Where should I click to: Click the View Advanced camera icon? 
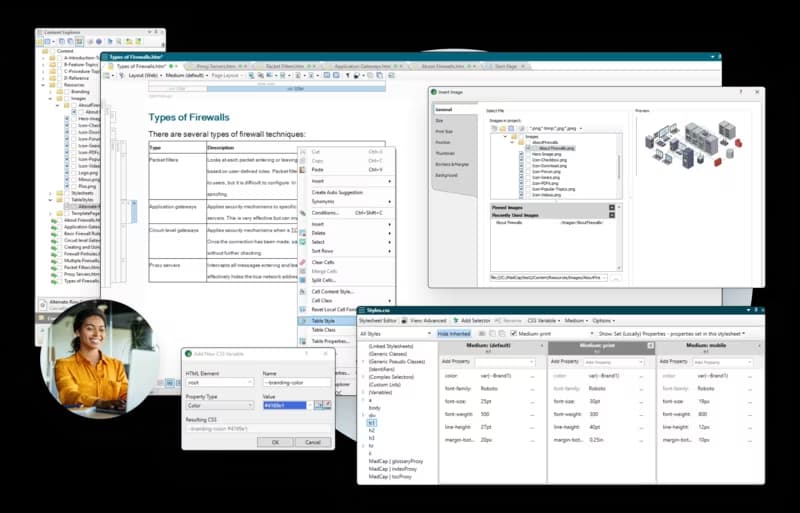coord(404,321)
